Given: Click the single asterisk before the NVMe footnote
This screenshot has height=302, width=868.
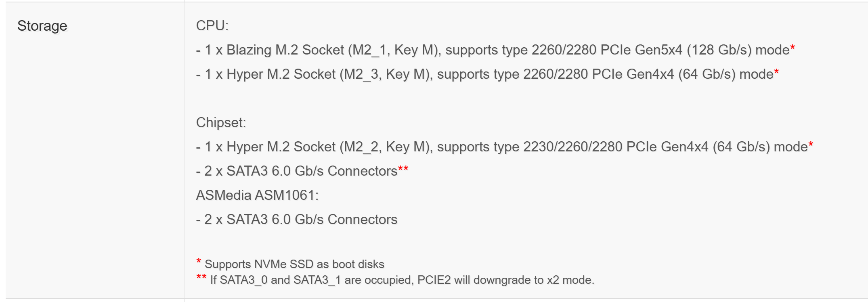Looking at the screenshot, I should coord(199,262).
